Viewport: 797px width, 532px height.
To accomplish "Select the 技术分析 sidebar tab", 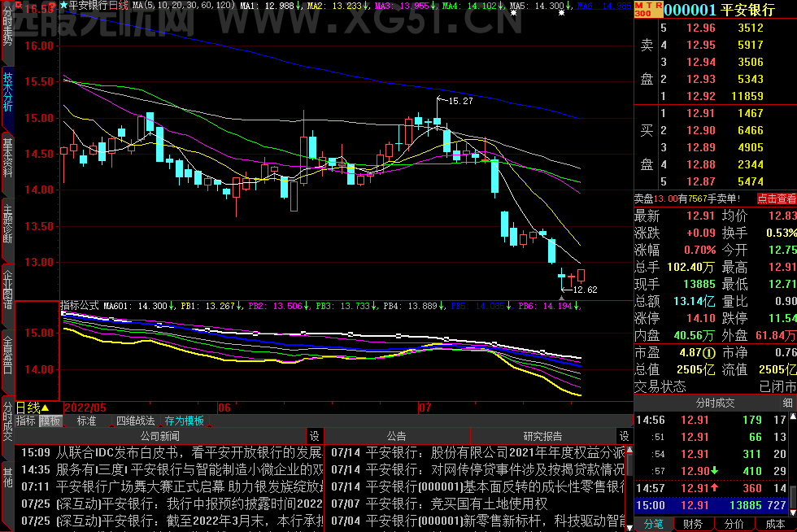I will pos(7,93).
